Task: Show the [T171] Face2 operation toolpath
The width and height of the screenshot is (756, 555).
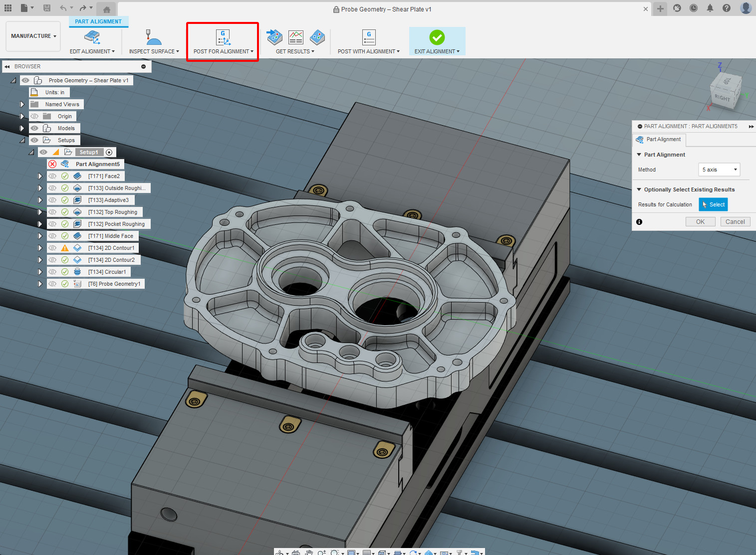Action: point(52,176)
